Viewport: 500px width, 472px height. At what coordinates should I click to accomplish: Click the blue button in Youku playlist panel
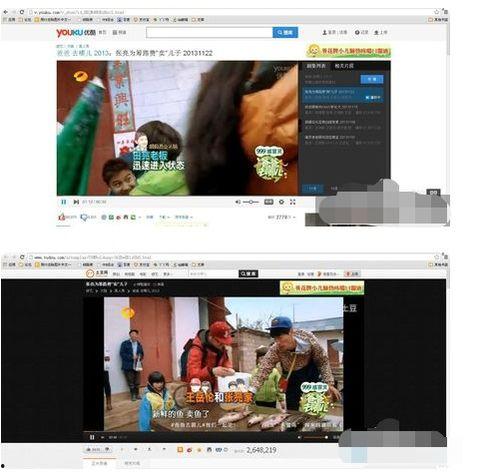[372, 79]
